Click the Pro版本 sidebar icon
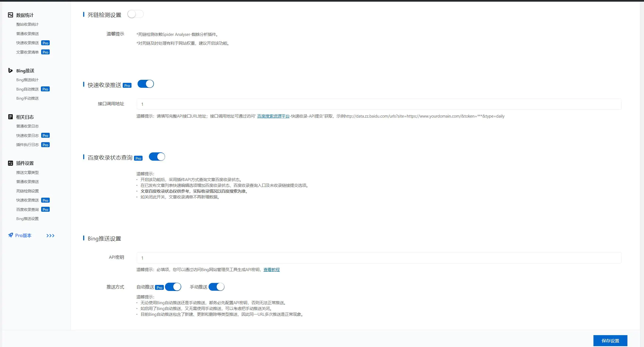Image resolution: width=644 pixels, height=347 pixels. (11, 235)
